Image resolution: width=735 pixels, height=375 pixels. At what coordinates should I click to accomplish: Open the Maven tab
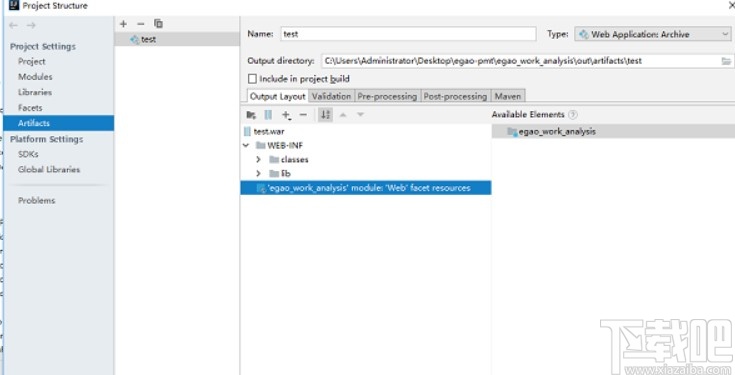pyautogui.click(x=508, y=96)
